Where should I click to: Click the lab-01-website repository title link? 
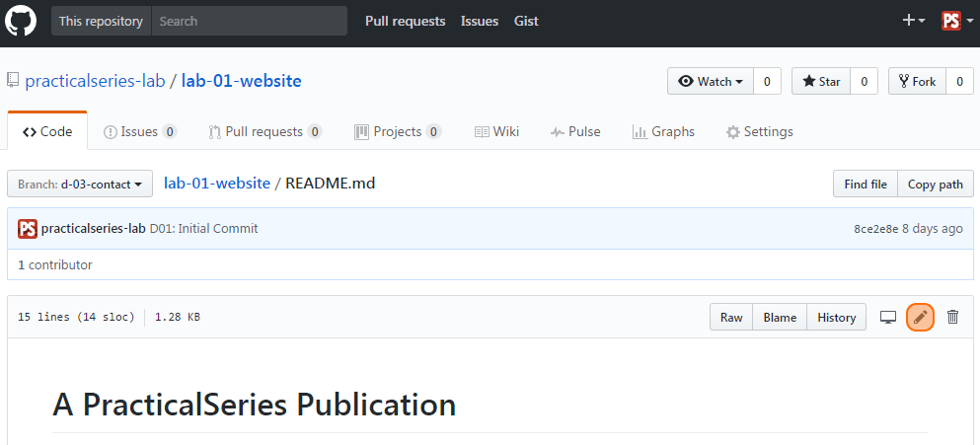[x=241, y=81]
